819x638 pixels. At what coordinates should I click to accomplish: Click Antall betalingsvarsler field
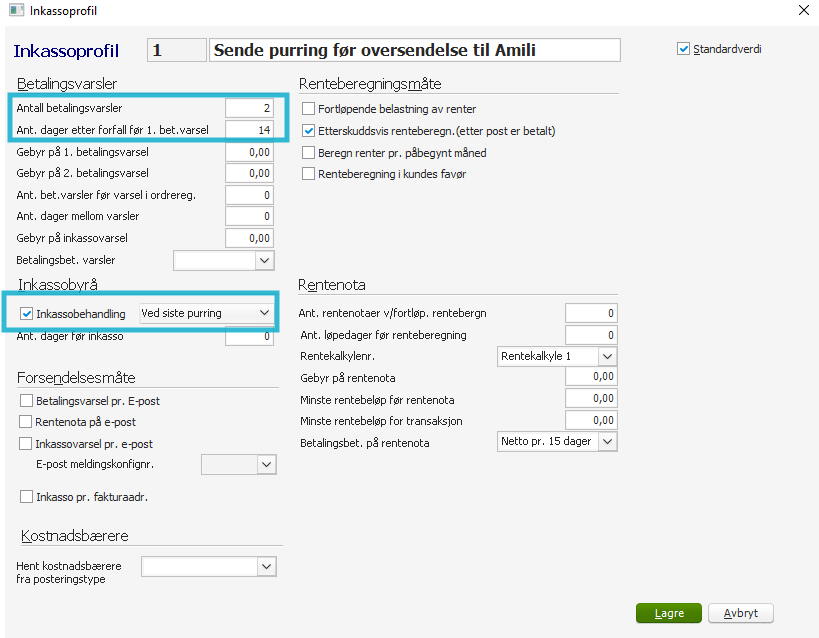tap(250, 108)
